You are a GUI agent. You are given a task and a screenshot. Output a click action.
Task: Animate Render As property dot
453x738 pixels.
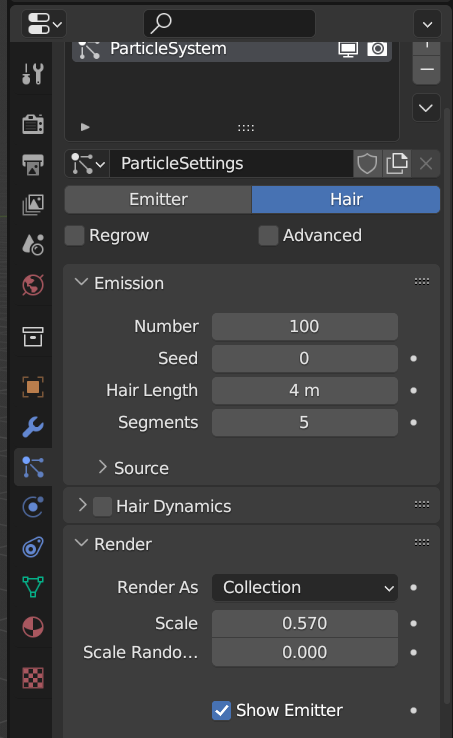pyautogui.click(x=413, y=588)
